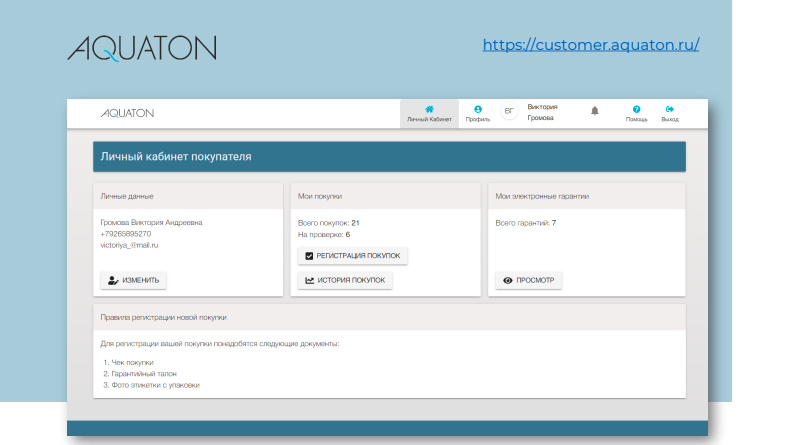Click Мои электронные гарантии card title
The image size is (795, 445).
click(x=542, y=196)
